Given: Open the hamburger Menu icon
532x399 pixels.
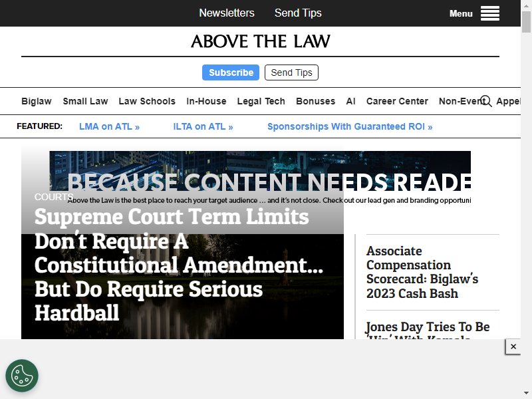Looking at the screenshot, I should tap(489, 13).
